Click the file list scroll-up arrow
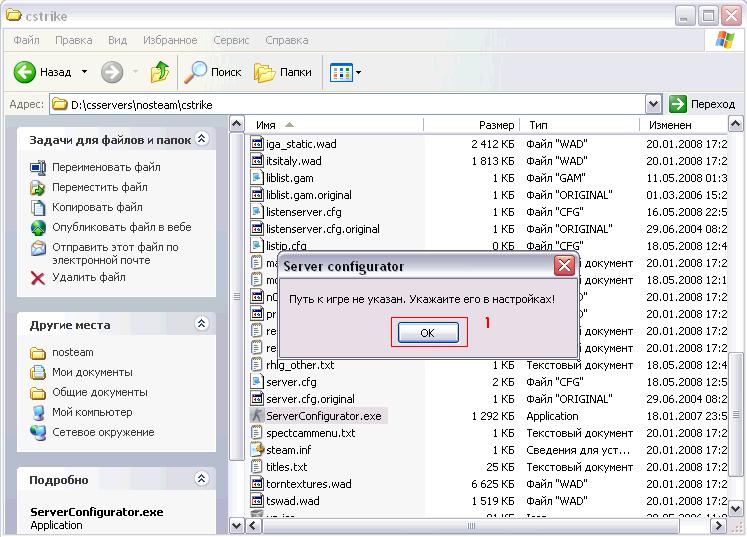 click(x=735, y=124)
